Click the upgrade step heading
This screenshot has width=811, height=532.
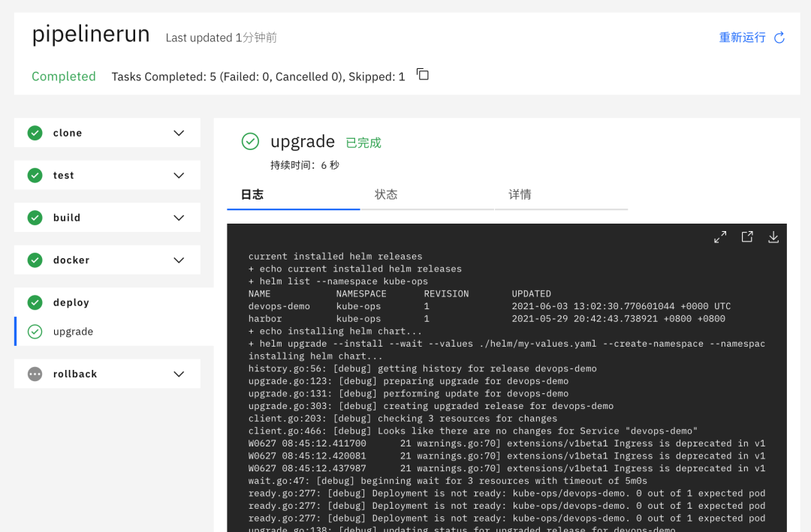[x=303, y=141]
